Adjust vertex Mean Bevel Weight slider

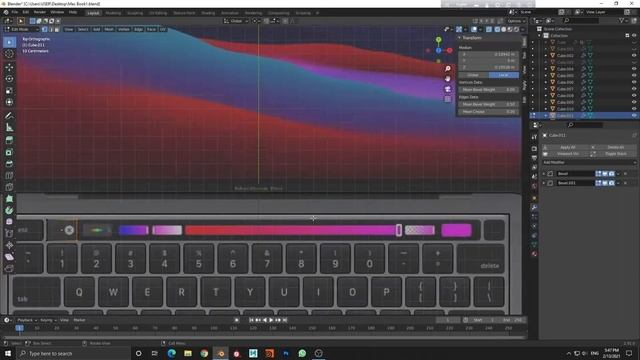488,89
